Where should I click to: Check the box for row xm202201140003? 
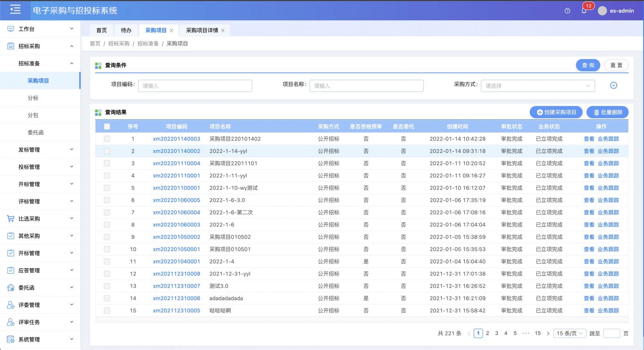point(107,139)
